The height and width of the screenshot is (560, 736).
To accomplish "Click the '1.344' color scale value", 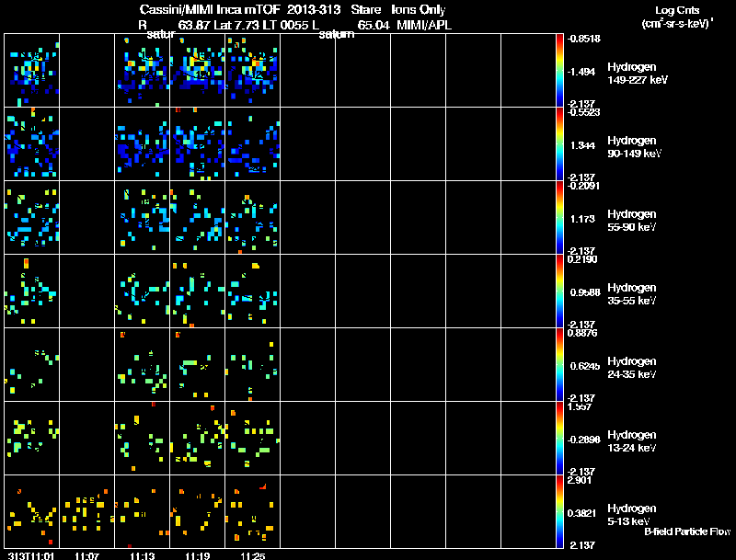I will (x=582, y=145).
